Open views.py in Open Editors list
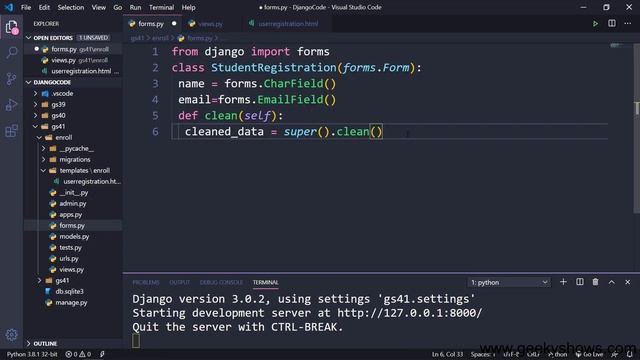Viewport: 640px width, 360px height. pos(73,60)
